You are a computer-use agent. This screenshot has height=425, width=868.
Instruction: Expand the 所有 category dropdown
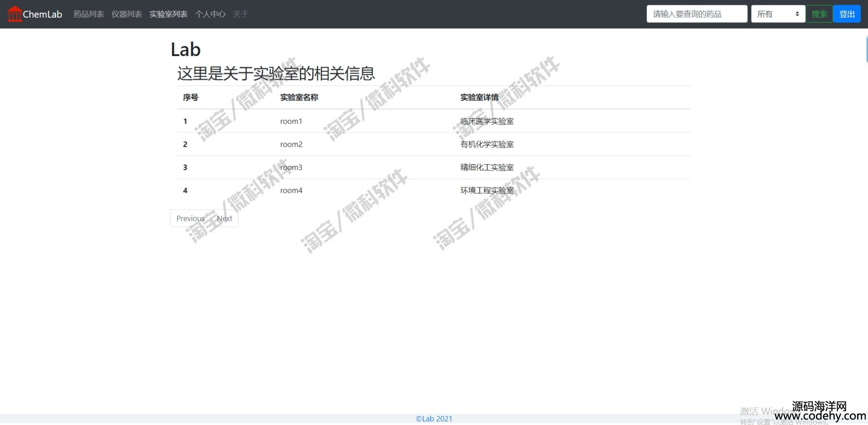click(778, 14)
